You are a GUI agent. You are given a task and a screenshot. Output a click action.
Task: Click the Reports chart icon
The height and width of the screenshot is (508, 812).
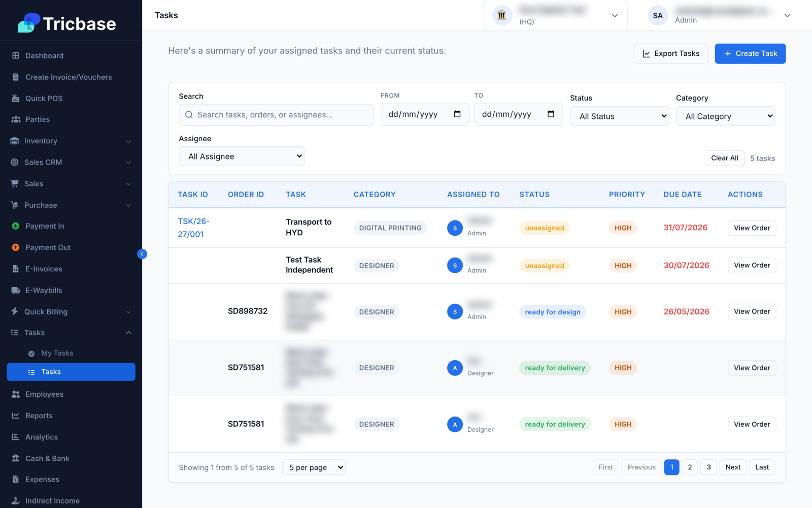(16, 416)
